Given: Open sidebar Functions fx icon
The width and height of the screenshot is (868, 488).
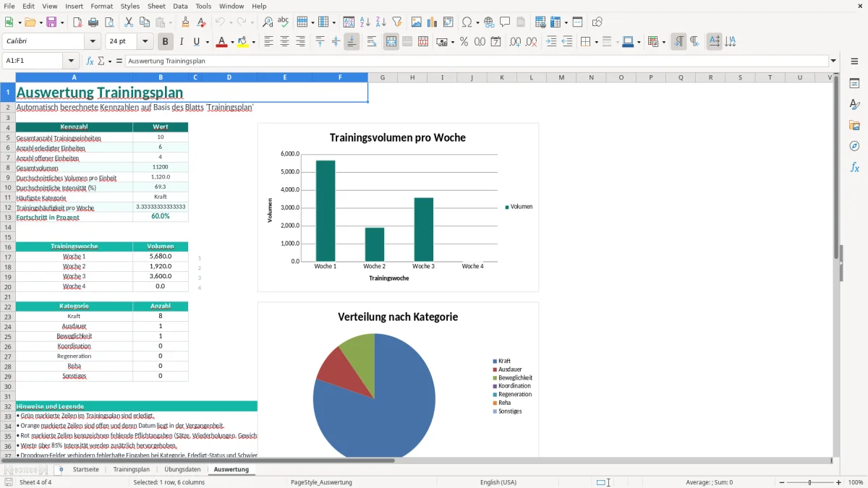Looking at the screenshot, I should pos(854,167).
